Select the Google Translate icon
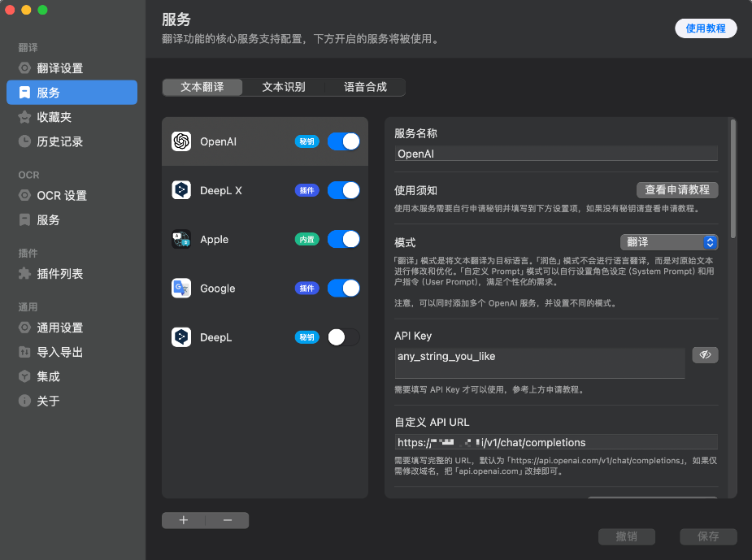The height and width of the screenshot is (560, 752). click(181, 289)
